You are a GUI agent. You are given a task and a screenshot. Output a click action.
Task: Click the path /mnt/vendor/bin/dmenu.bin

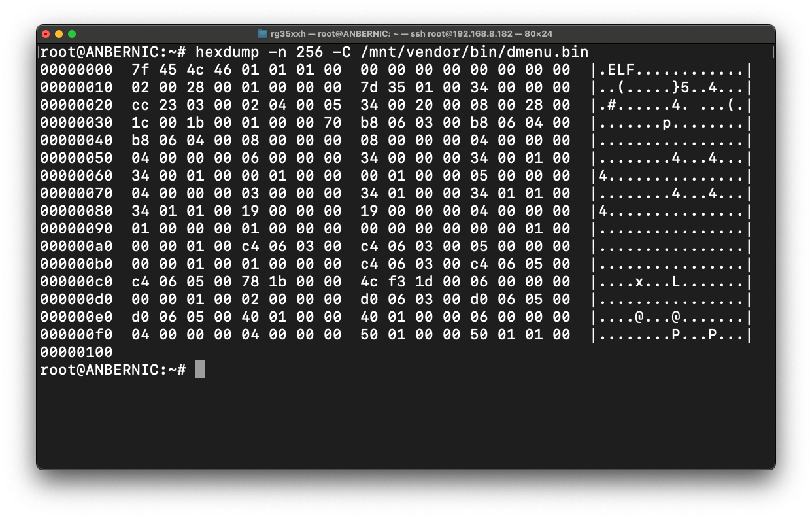474,52
